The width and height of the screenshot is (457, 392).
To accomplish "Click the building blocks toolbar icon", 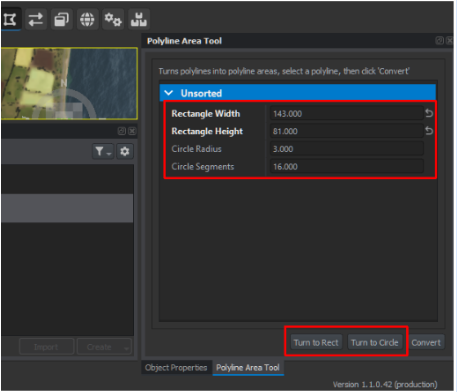I will coord(139,19).
